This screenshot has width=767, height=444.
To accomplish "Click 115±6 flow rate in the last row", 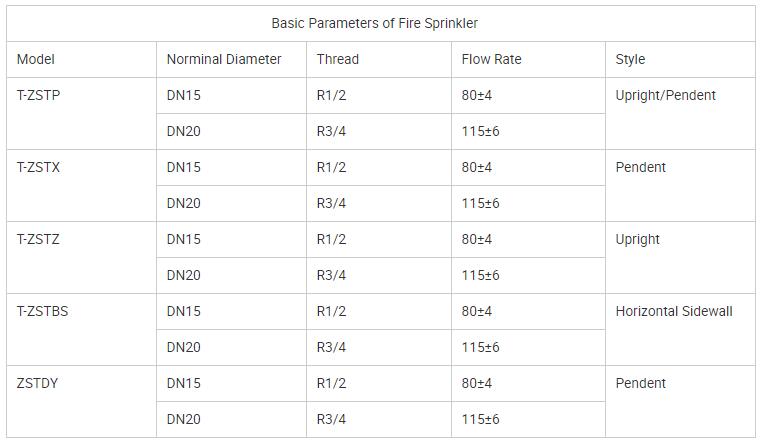I will click(480, 420).
